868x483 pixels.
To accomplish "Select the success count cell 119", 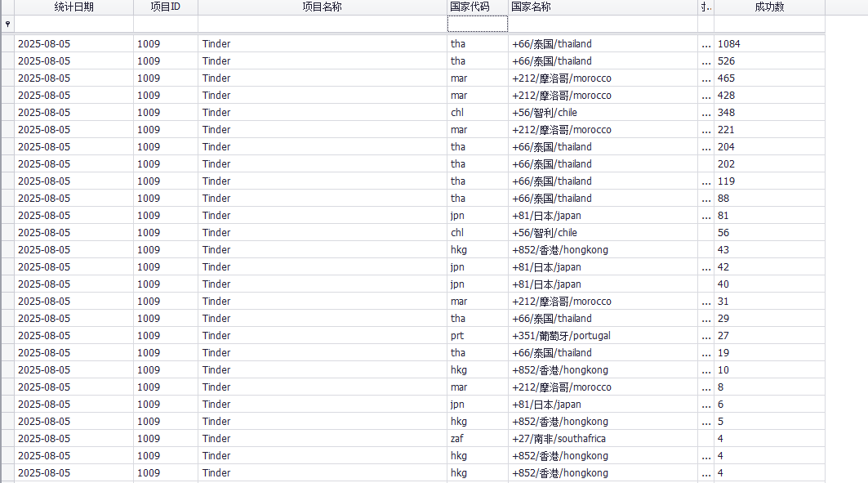I will tap(769, 181).
